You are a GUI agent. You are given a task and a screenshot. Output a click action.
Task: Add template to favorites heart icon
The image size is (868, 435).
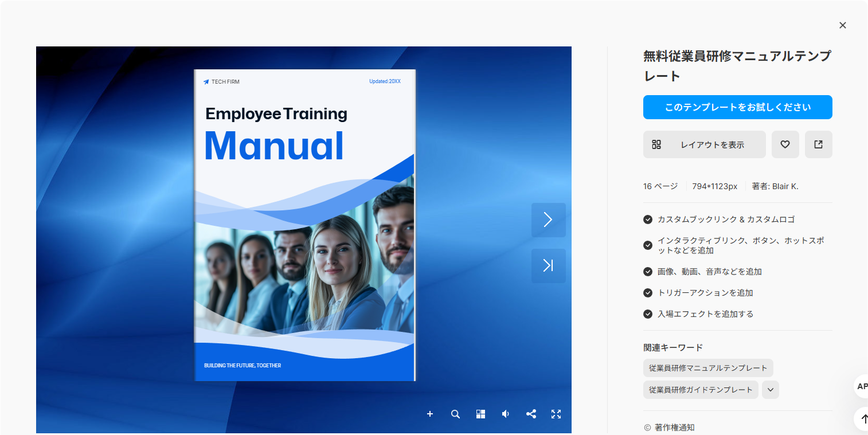click(x=785, y=144)
